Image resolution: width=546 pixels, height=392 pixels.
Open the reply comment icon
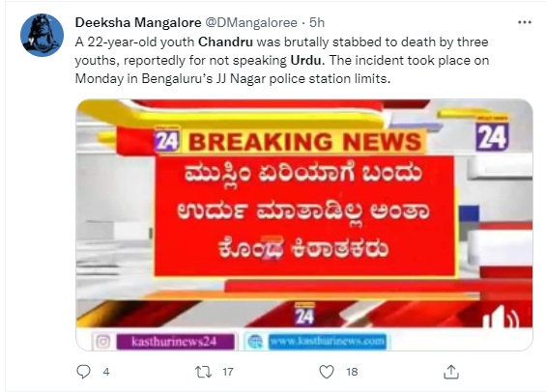click(83, 372)
